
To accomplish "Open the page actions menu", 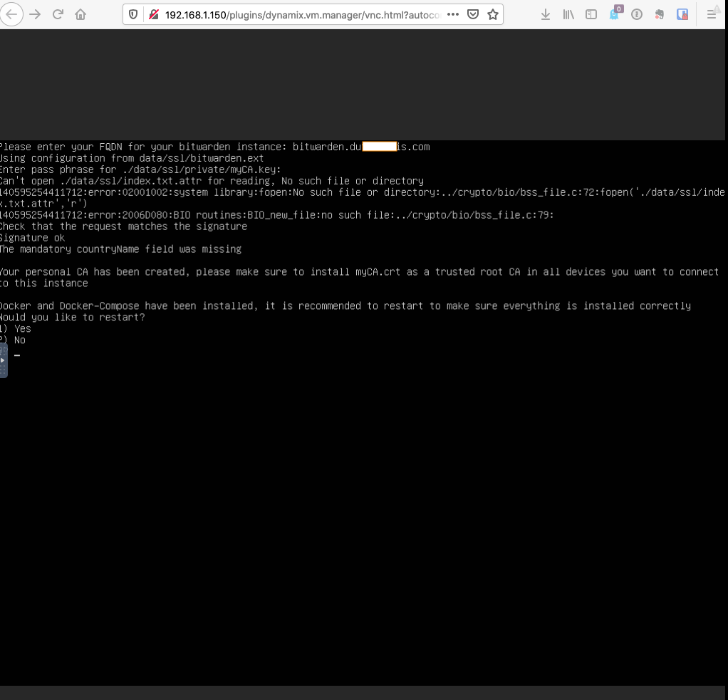I will [453, 14].
